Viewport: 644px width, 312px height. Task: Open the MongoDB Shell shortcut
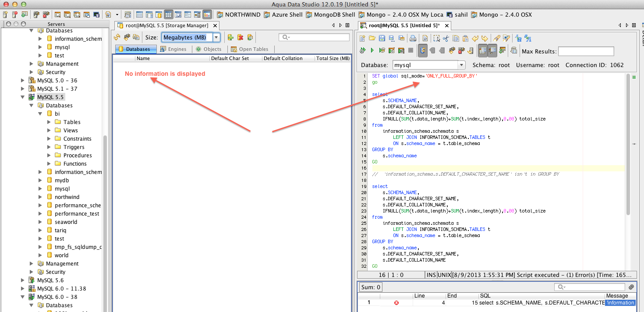330,14
